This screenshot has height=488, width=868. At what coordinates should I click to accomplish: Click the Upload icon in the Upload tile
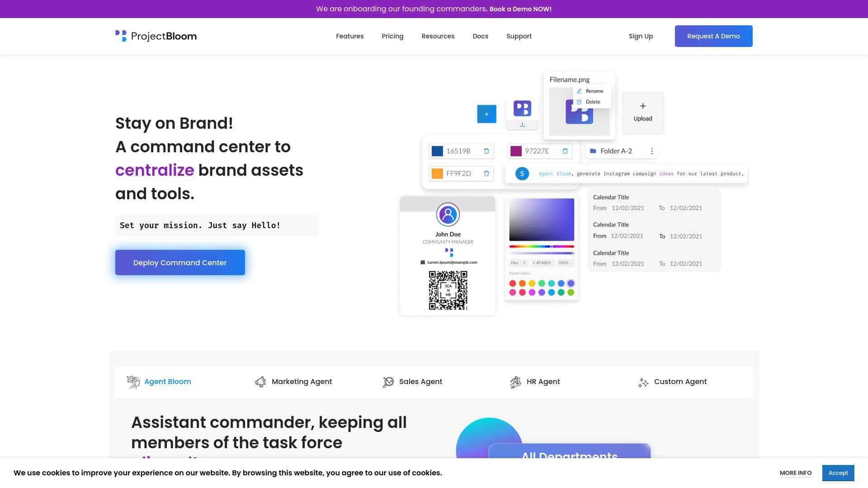642,106
